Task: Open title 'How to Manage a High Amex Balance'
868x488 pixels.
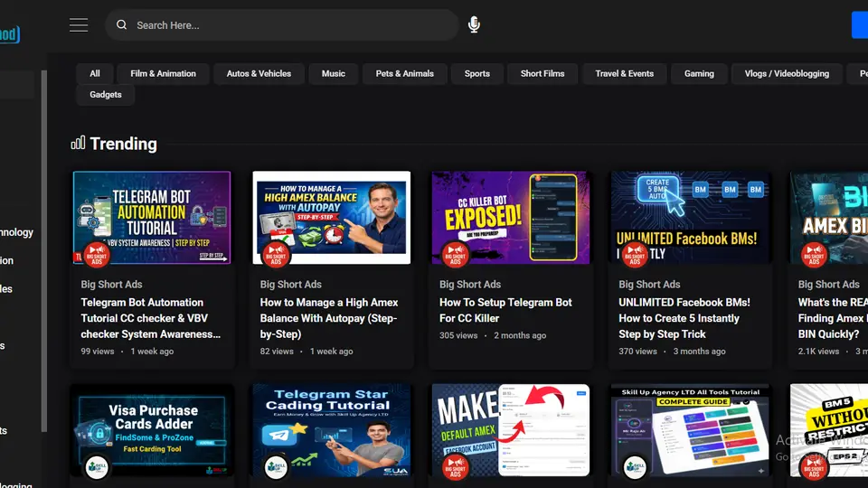Action: (x=329, y=318)
